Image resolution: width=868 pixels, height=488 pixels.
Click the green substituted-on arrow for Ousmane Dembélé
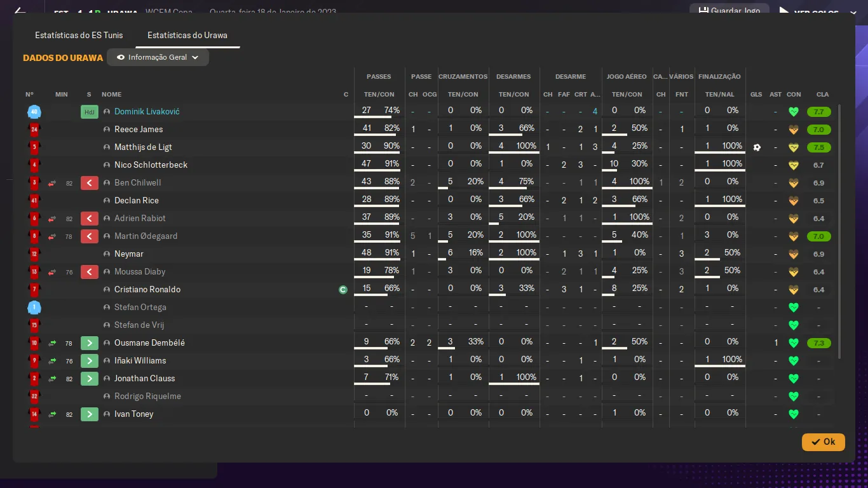pos(90,343)
